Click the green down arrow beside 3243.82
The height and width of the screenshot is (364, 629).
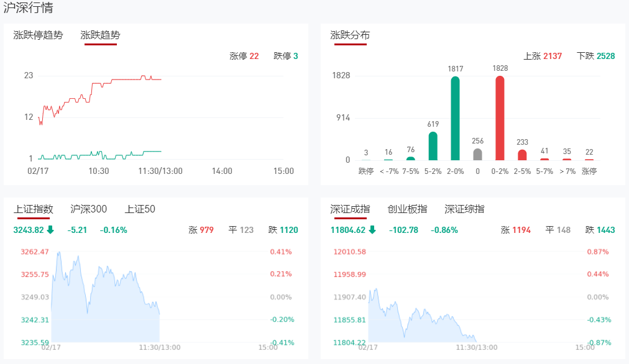click(x=50, y=230)
